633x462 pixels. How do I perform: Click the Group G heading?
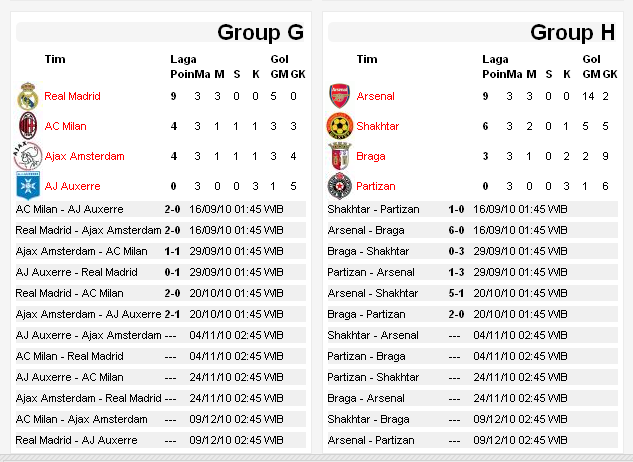click(261, 33)
